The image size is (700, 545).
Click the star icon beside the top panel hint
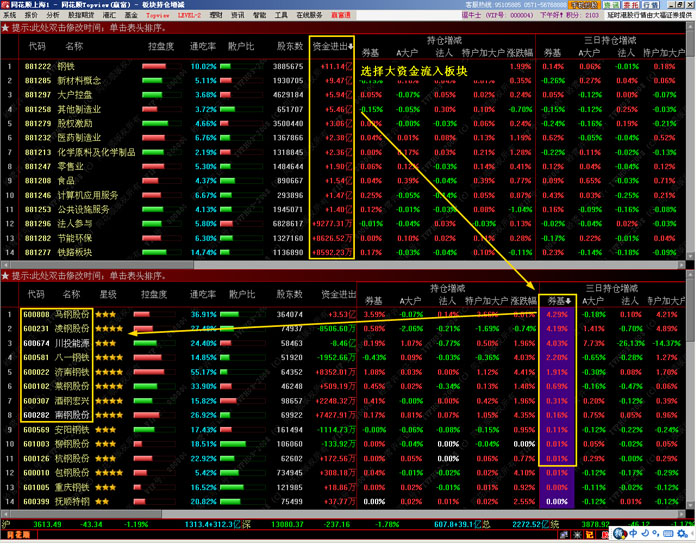pos(5,29)
